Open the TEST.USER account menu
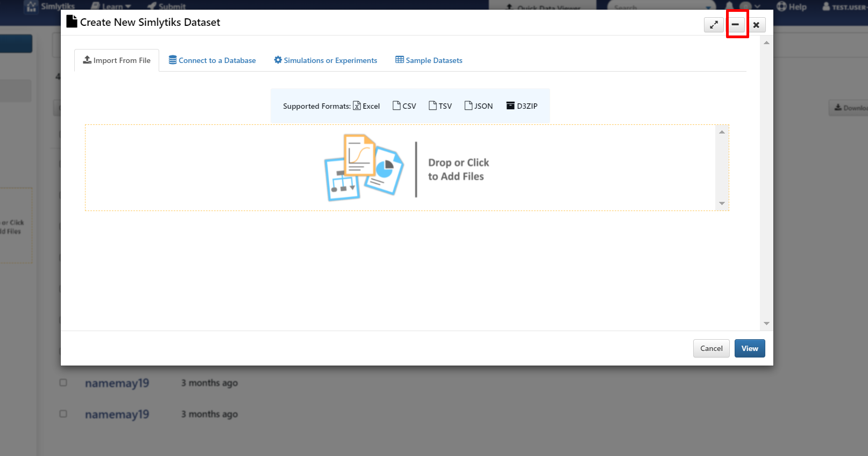This screenshot has width=868, height=456. pyautogui.click(x=844, y=6)
